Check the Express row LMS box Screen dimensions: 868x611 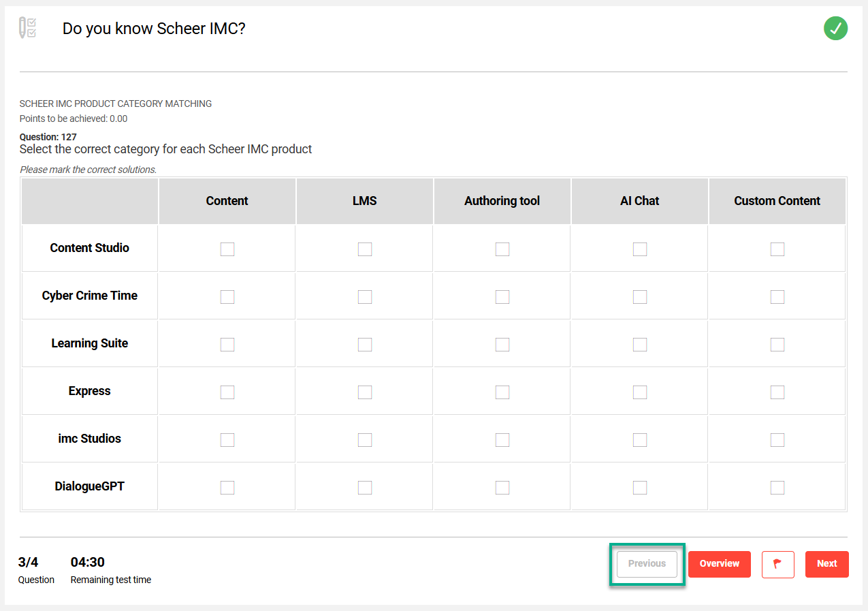click(365, 392)
